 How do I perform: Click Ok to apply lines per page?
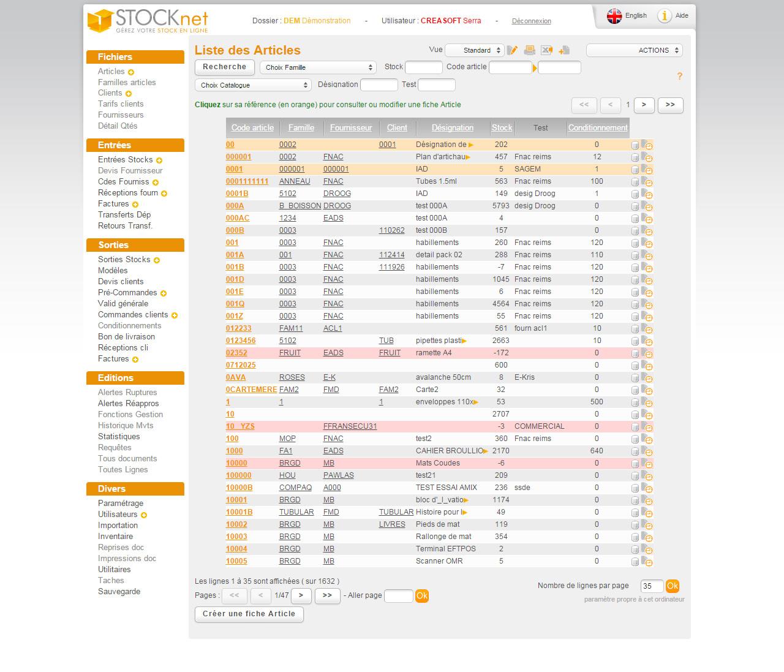(673, 586)
